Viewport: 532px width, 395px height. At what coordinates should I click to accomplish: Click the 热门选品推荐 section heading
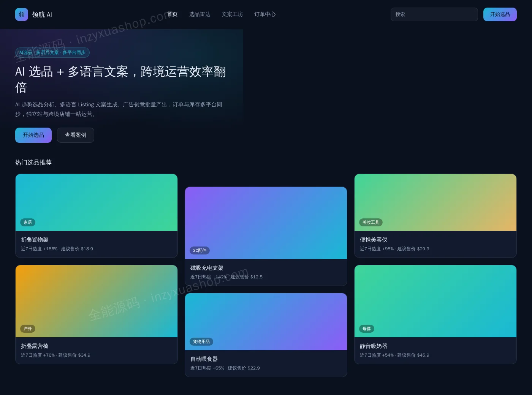pos(33,163)
